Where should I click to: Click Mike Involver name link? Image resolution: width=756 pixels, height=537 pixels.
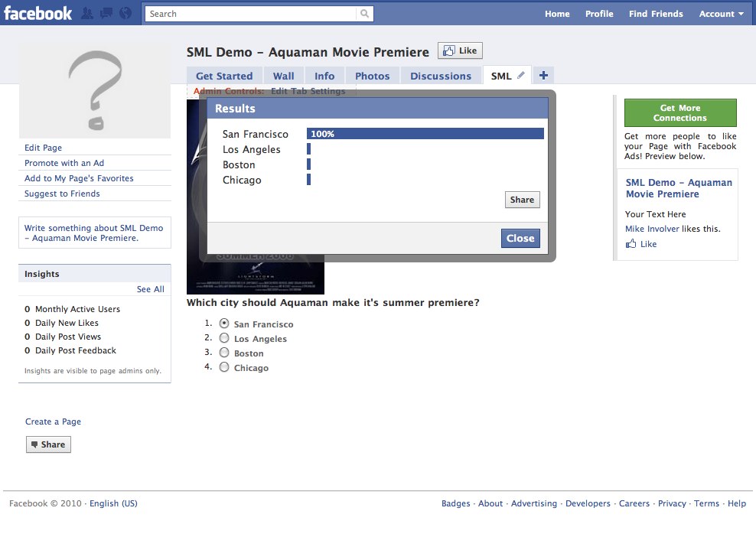pyautogui.click(x=652, y=229)
